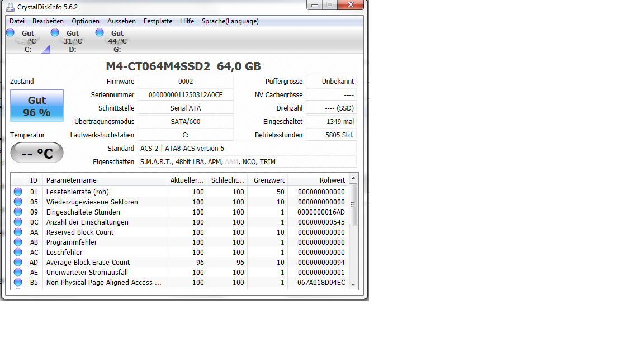This screenshot has width=644, height=362.
Task: Click the Eingeschaltet 1349 mal field
Action: tap(332, 121)
